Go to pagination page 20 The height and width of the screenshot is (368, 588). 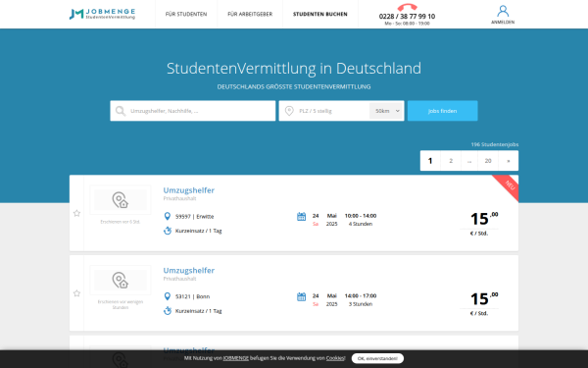[488, 161]
